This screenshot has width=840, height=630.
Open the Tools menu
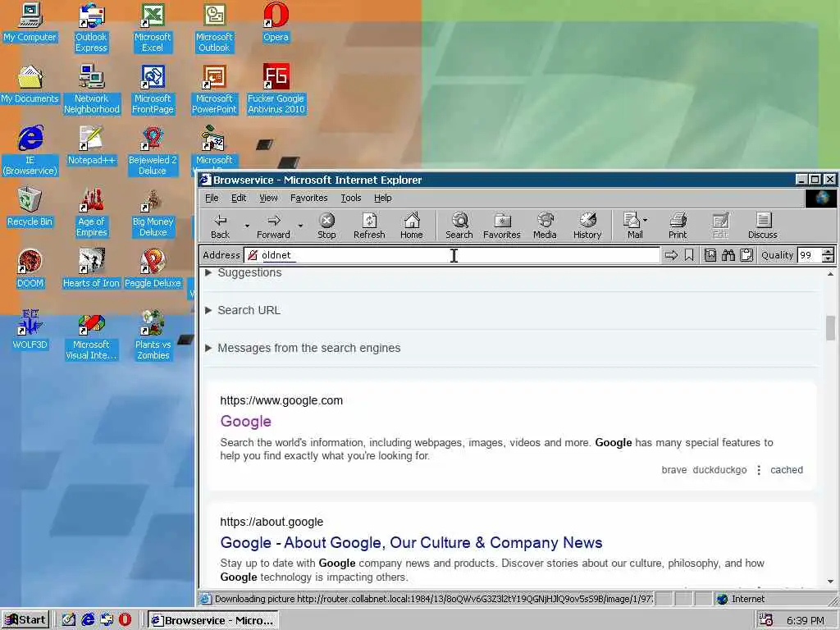(x=351, y=198)
